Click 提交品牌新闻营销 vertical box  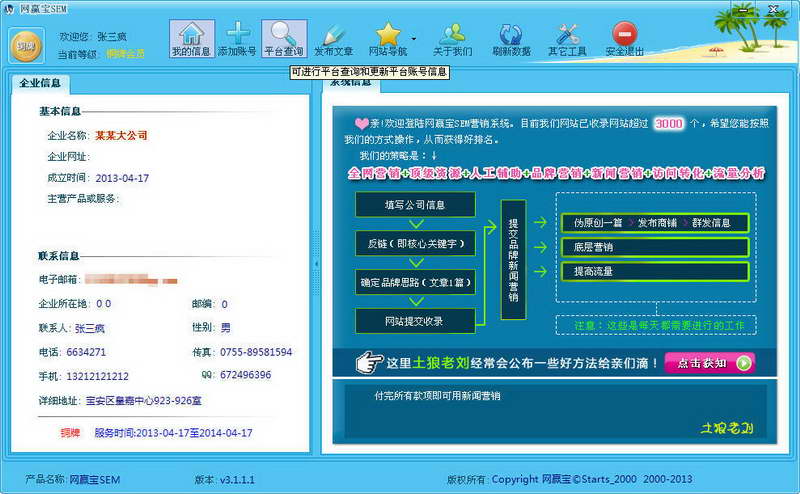[x=513, y=260]
